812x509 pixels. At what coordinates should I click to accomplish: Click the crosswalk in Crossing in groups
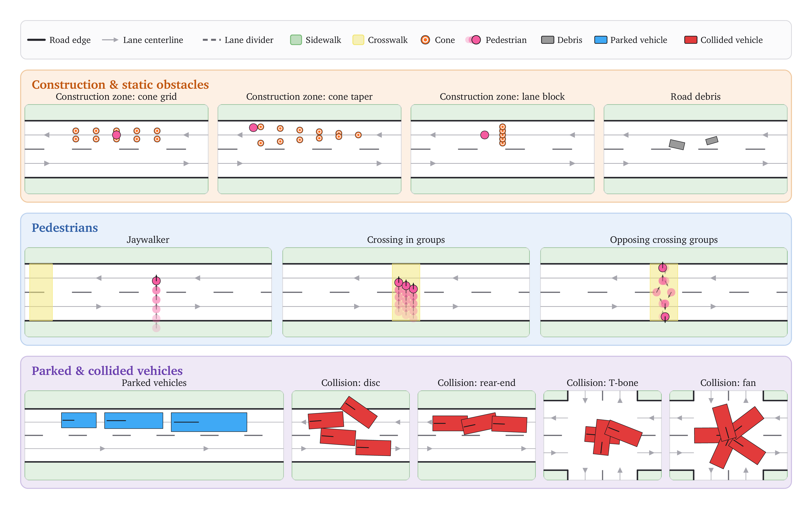[406, 292]
